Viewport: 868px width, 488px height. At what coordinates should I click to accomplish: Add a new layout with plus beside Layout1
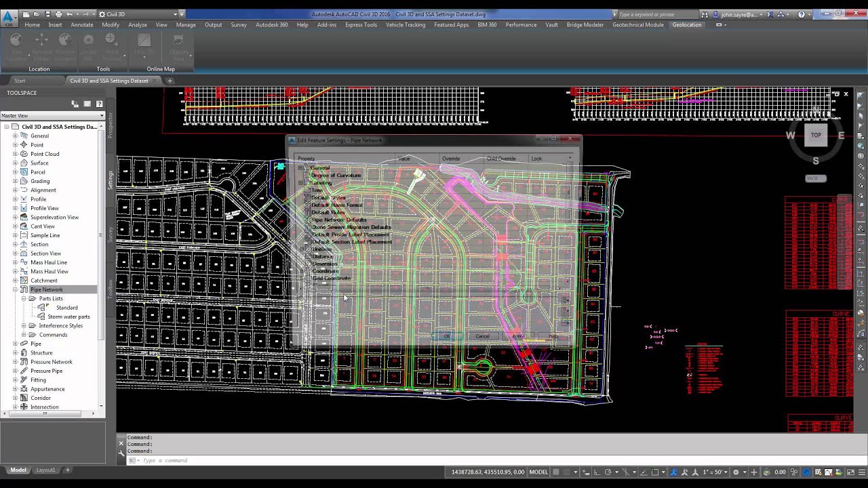tap(67, 470)
